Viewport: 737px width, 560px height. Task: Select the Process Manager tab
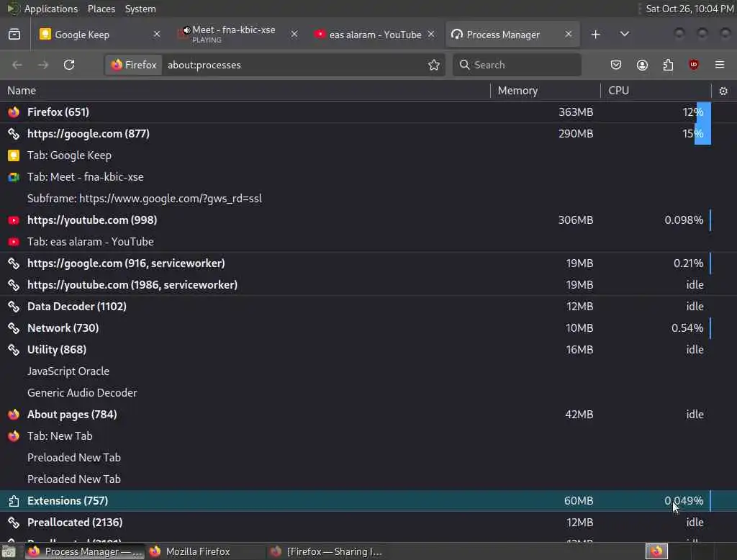(x=512, y=35)
